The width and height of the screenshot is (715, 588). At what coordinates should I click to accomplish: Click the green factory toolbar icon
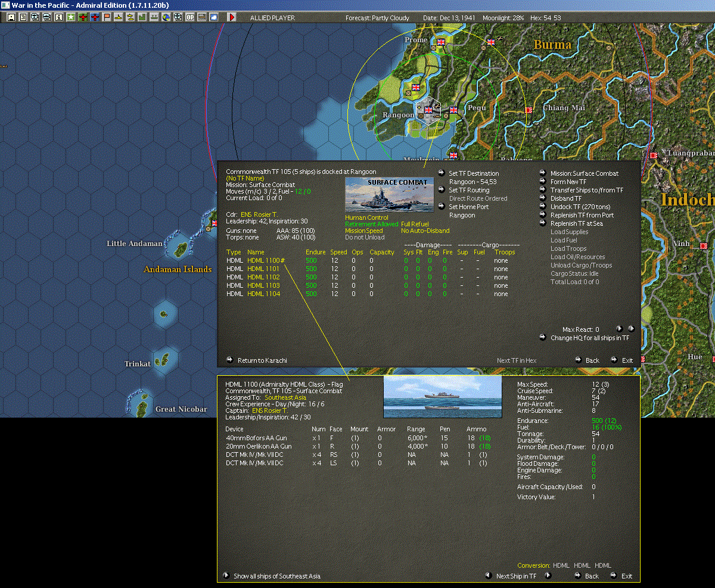(142, 17)
